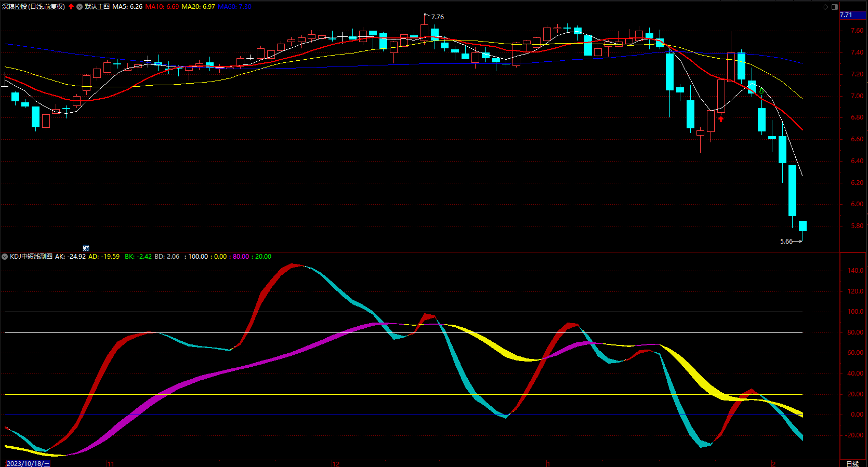Click the KDJ中短线副图 indicator name
The image size is (868, 467).
pos(31,257)
